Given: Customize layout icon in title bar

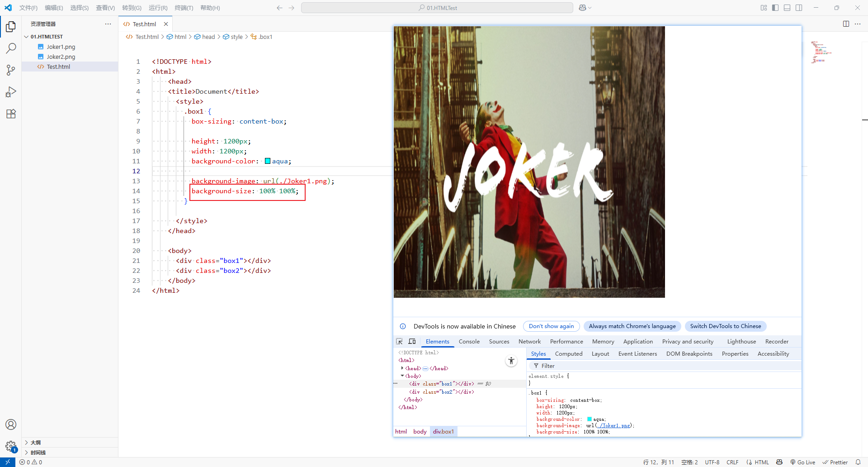Looking at the screenshot, I should point(764,8).
